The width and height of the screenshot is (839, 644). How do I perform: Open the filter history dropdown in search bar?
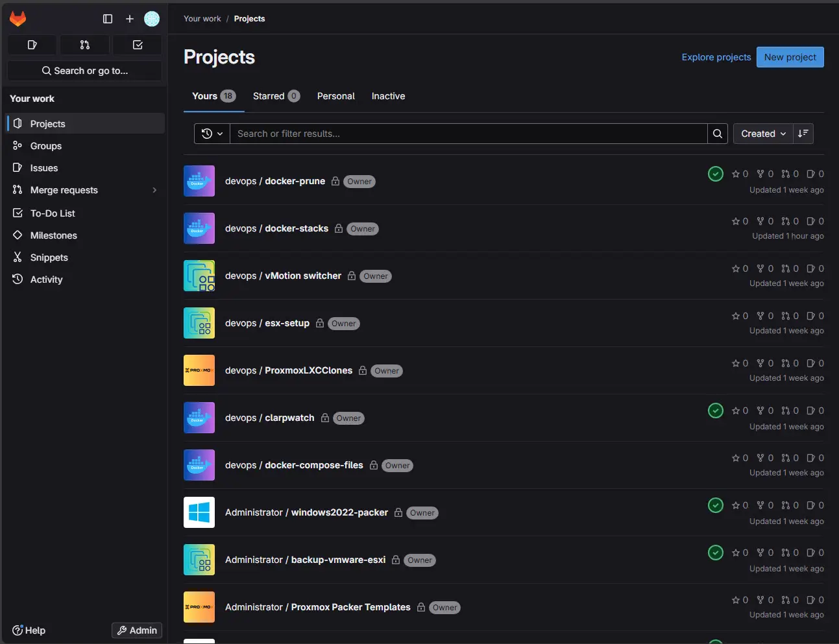pos(211,134)
